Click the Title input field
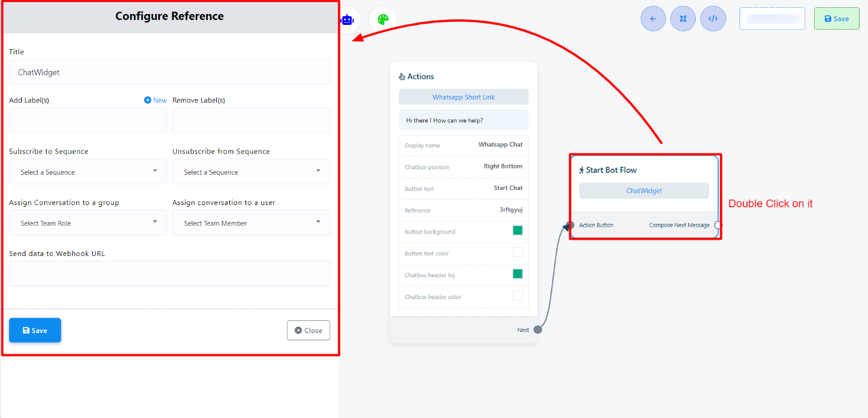This screenshot has width=868, height=418. (x=169, y=72)
